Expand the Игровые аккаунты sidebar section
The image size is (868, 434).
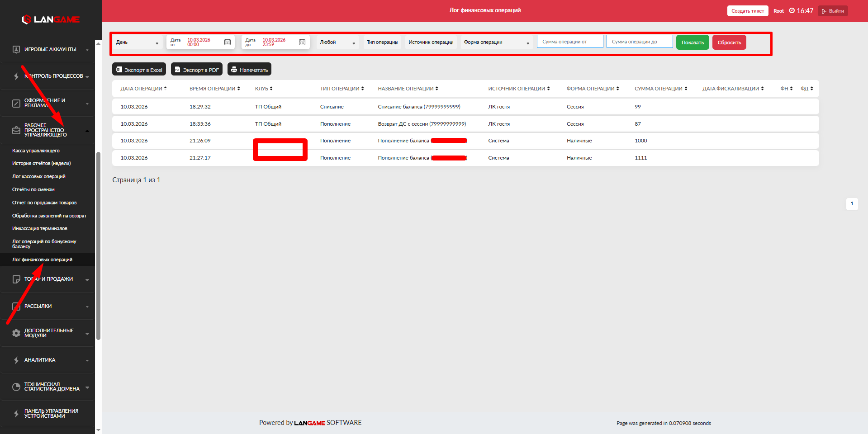click(50, 49)
